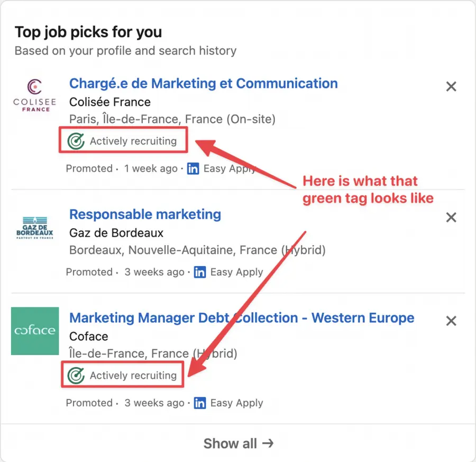The image size is (476, 462).
Task: Click the green Actively recruiting target icon for Colisée
Action: 76,141
